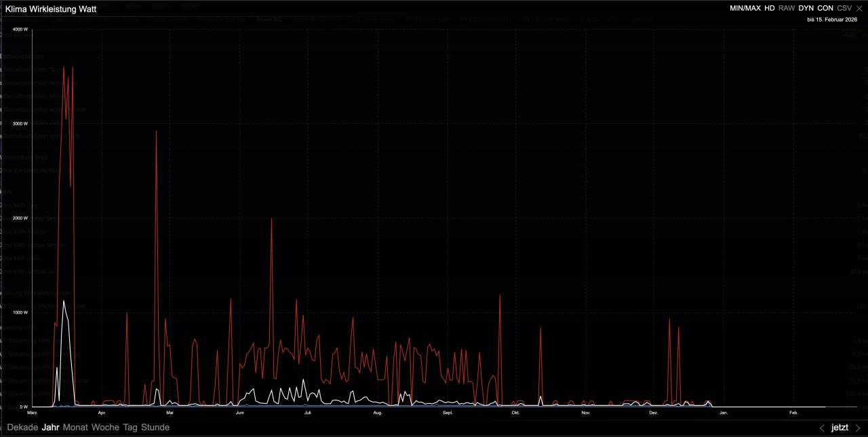Toggle HD resolution mode
Screen dimensions: 868x437
point(769,8)
